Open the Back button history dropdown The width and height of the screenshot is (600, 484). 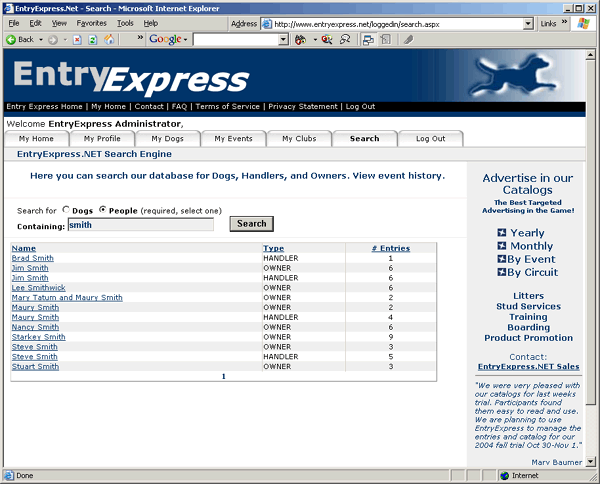point(40,40)
